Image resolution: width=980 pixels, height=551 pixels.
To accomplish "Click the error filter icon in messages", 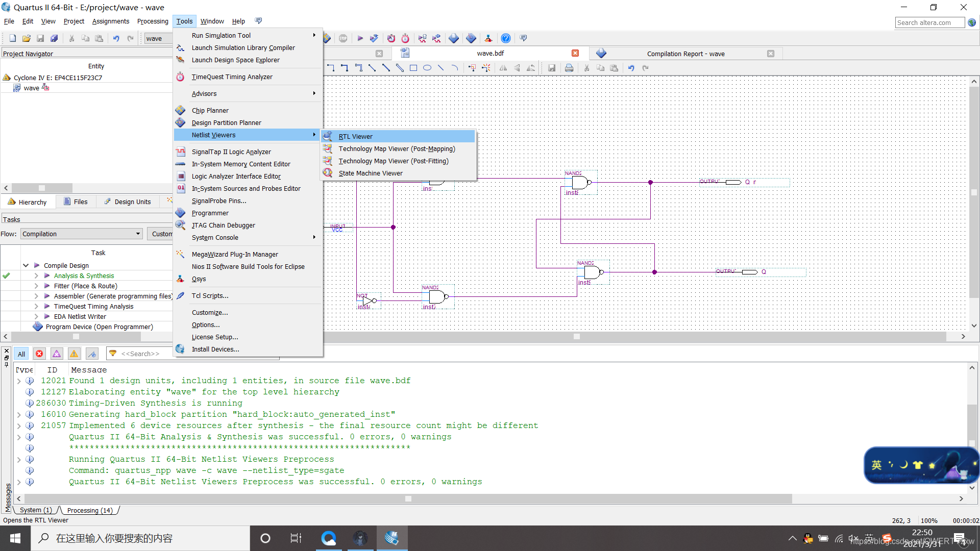I will 39,353.
